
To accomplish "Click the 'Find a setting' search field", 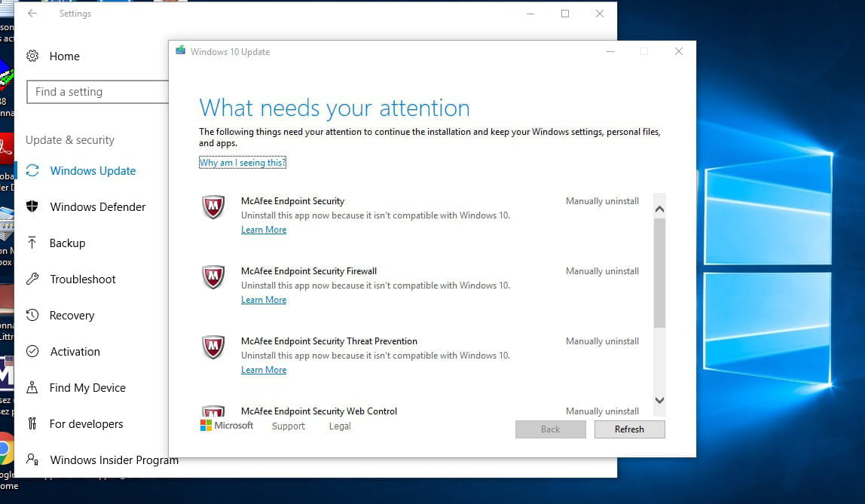I will (x=98, y=92).
